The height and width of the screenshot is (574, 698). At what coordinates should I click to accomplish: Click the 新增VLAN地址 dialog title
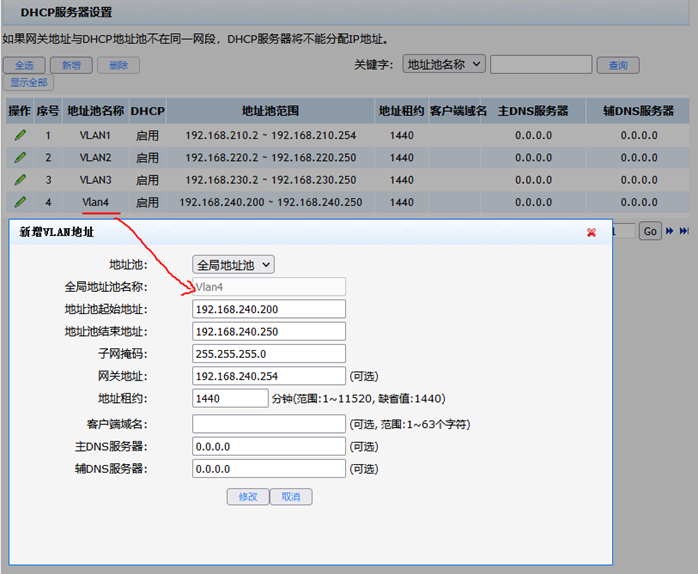(57, 232)
